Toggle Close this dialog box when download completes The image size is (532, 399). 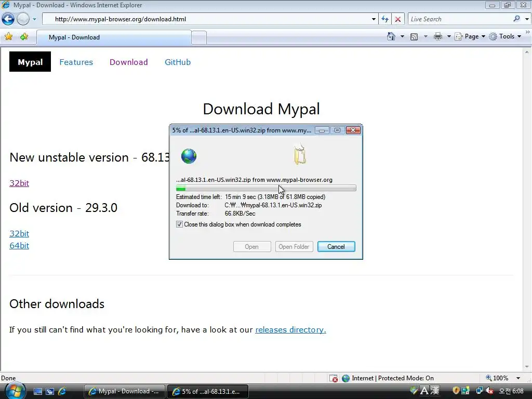click(179, 224)
